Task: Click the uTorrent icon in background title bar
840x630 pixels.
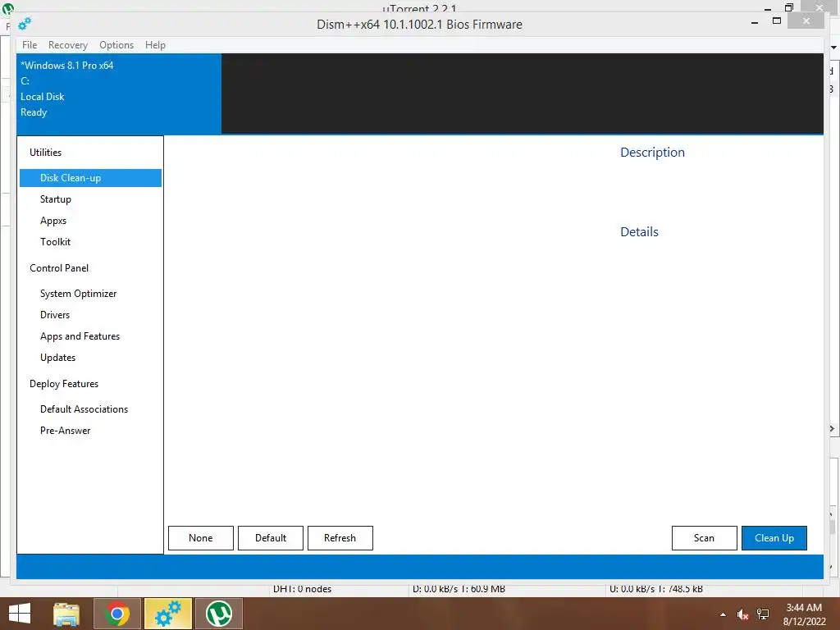Action: [x=7, y=7]
